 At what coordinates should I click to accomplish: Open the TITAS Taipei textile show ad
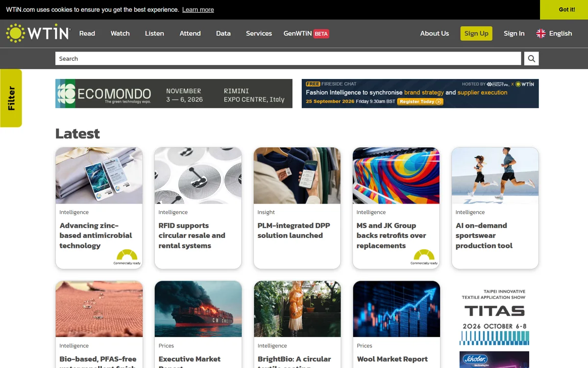[494, 316]
